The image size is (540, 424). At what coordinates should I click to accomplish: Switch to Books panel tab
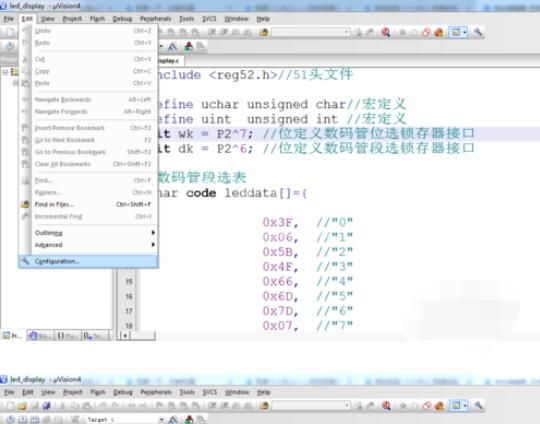coord(40,335)
